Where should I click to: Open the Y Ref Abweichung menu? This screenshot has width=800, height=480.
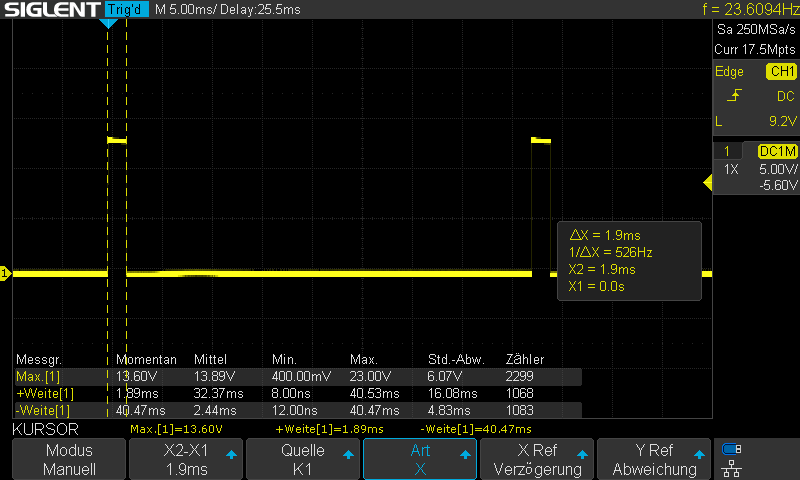(x=654, y=459)
